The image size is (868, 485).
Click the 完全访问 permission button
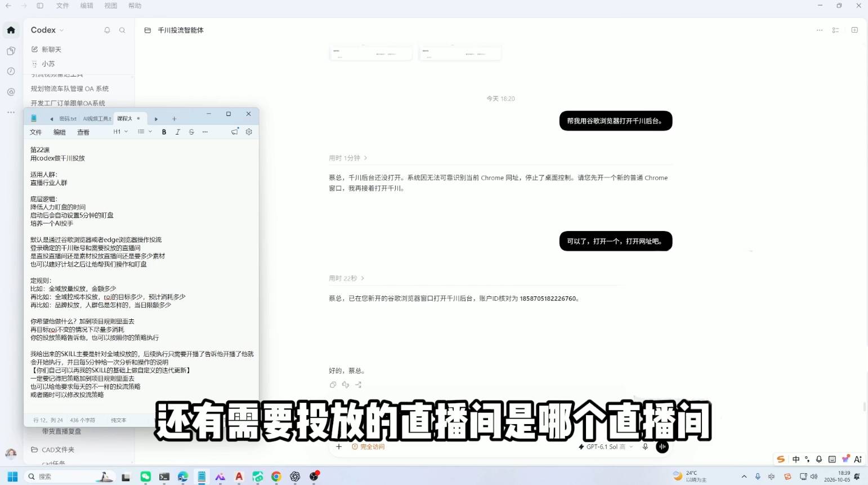click(x=368, y=447)
